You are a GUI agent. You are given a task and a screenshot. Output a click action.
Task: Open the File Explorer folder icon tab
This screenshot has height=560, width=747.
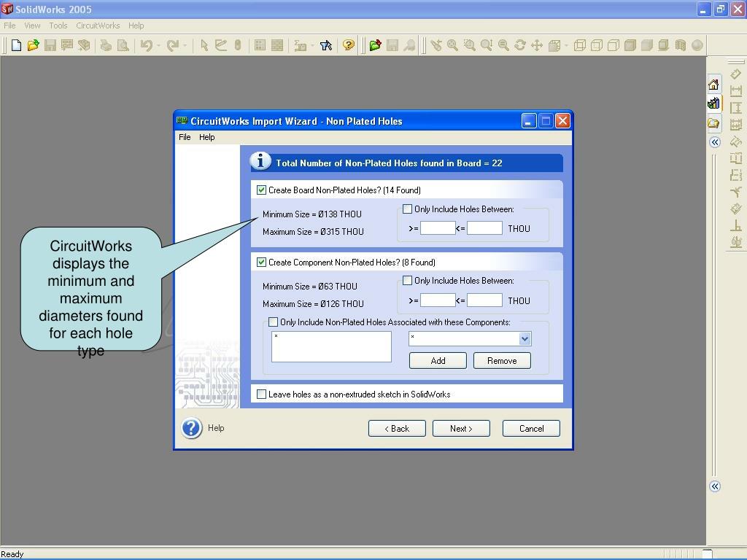pyautogui.click(x=713, y=123)
